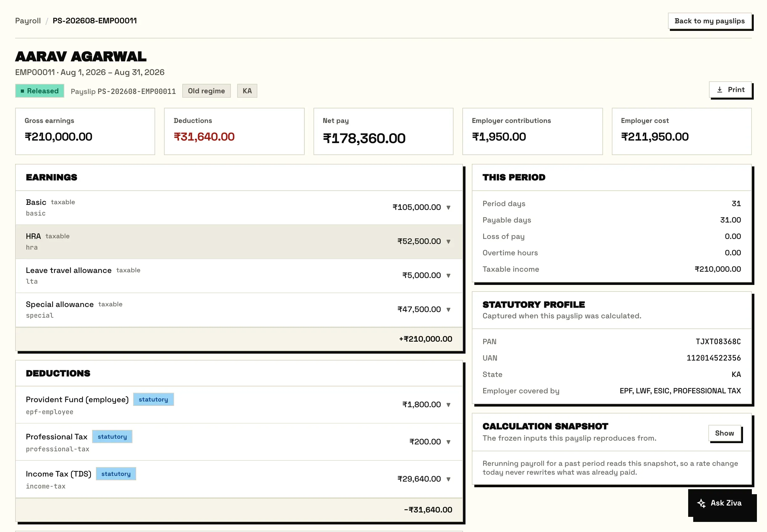Expand Leave travel allowance breakdown arrow
Image resolution: width=767 pixels, height=532 pixels.
click(x=448, y=275)
